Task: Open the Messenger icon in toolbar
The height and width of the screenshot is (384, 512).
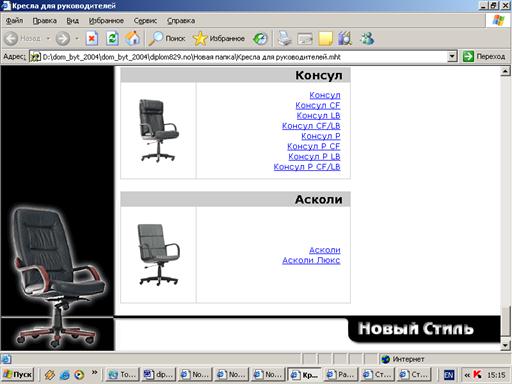Action: point(367,39)
